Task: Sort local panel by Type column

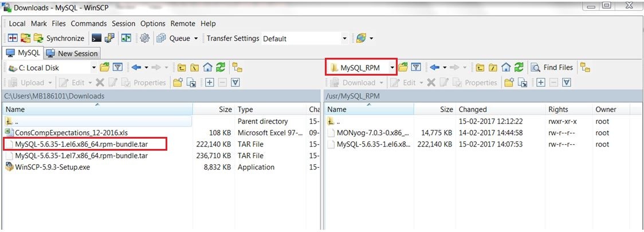Action: (270, 109)
